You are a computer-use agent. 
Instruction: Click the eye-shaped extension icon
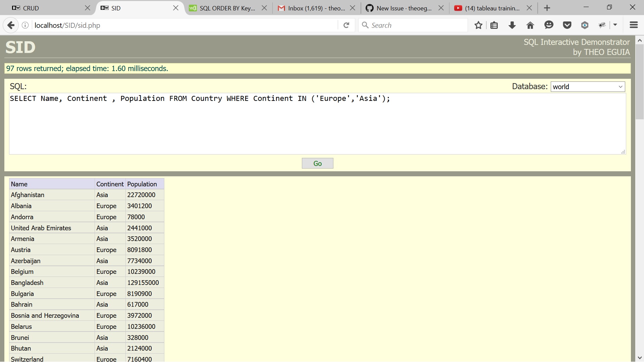(585, 25)
